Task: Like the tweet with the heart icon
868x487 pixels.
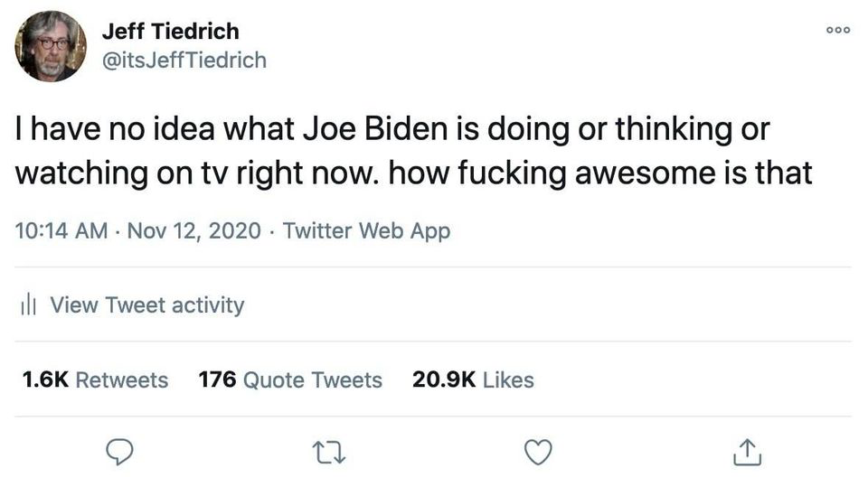Action: tap(539, 452)
